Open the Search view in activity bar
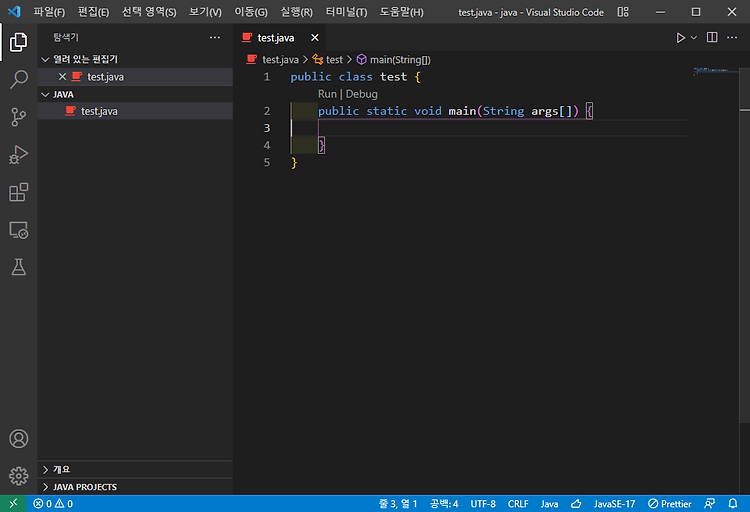Viewport: 750px width, 512px height. click(x=19, y=79)
